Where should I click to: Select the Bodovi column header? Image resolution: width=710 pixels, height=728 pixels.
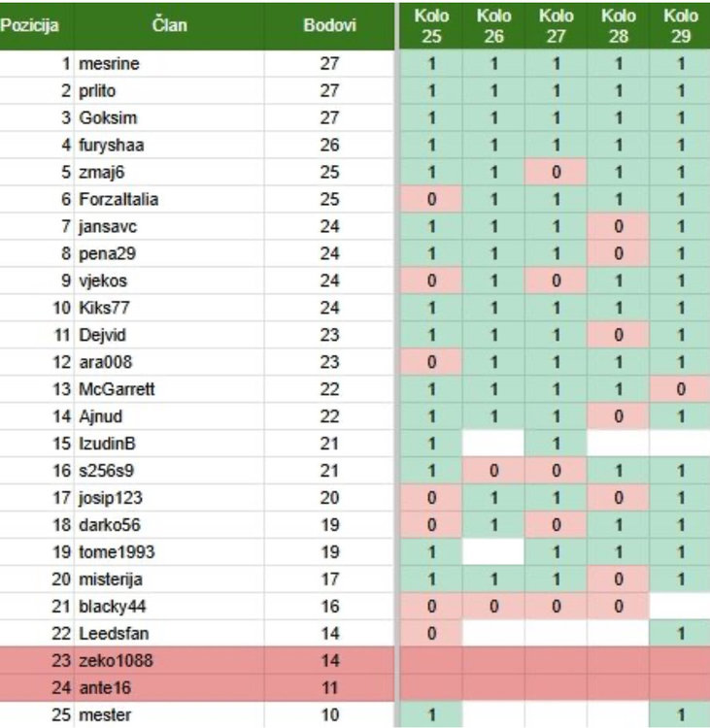(329, 26)
